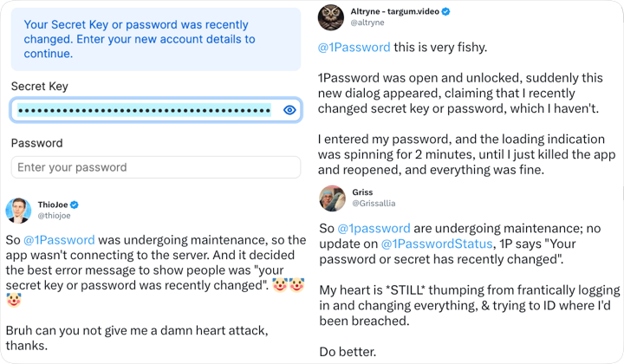Click the ThioJoe display name
624x364 pixels.
[x=52, y=205]
